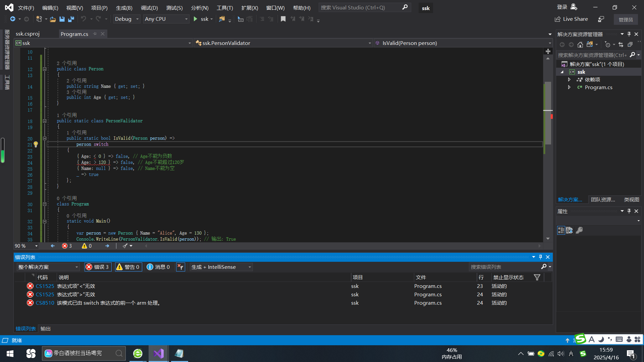
Task: Click the Save All toolbar icon
Action: (71, 19)
